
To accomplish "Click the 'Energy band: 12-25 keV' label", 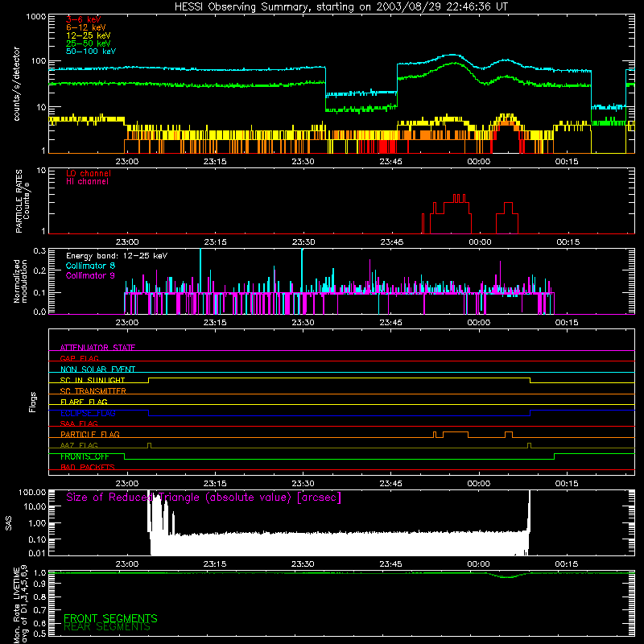I will click(117, 256).
